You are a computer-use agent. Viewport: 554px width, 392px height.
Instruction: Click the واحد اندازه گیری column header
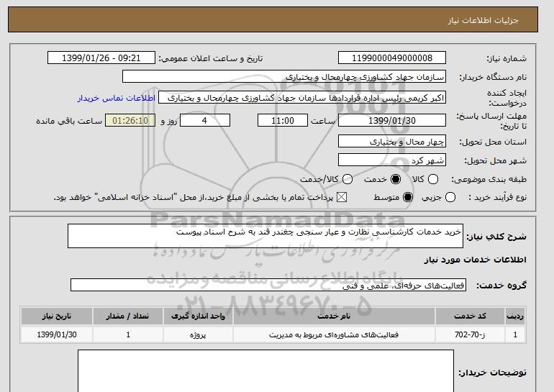198,316
